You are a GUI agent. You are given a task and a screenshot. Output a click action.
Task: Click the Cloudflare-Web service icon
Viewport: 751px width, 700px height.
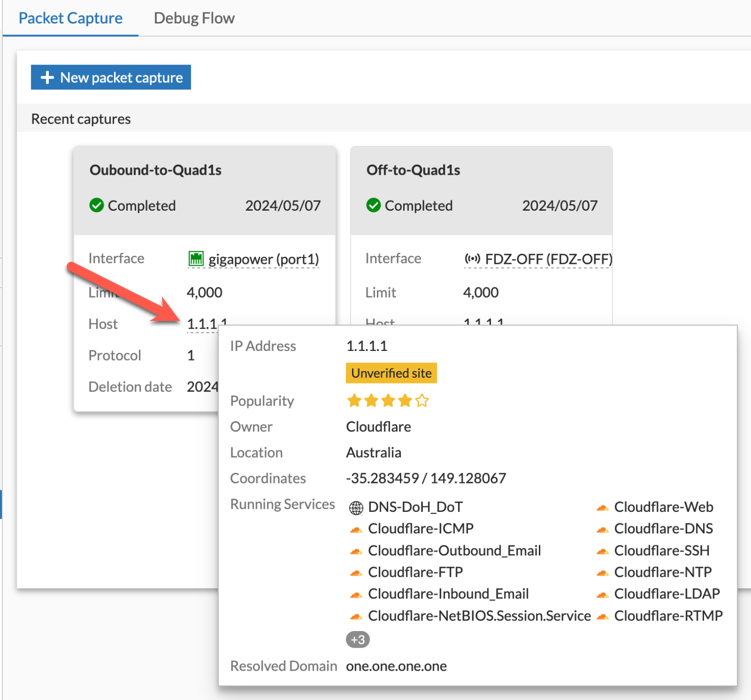(x=603, y=508)
